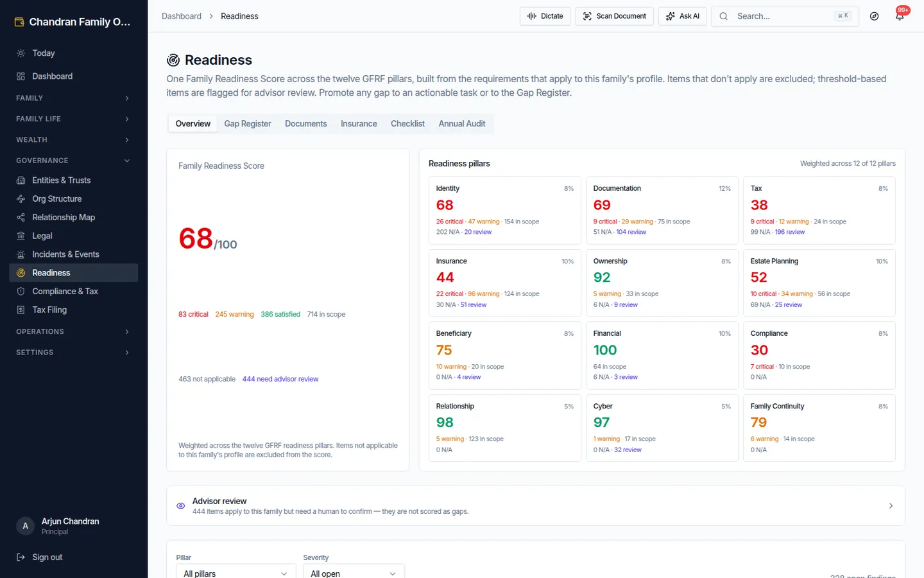Open notifications bell with 99+ badge

point(900,16)
